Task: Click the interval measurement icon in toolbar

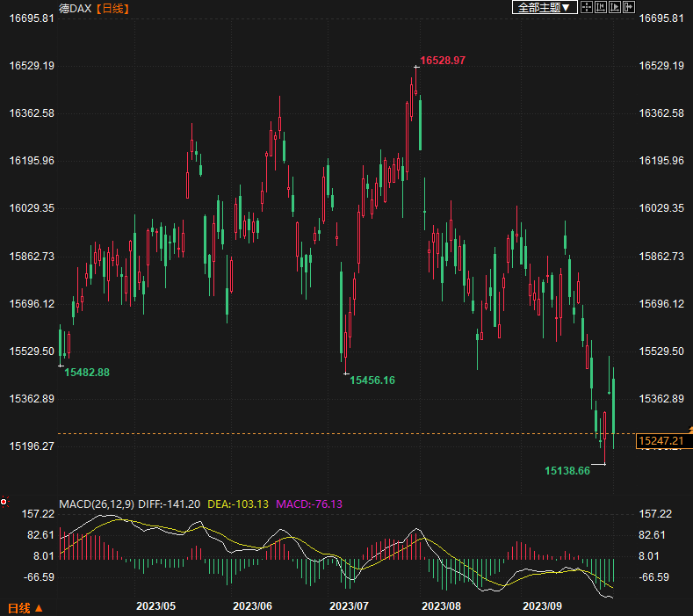Action: tap(601, 7)
